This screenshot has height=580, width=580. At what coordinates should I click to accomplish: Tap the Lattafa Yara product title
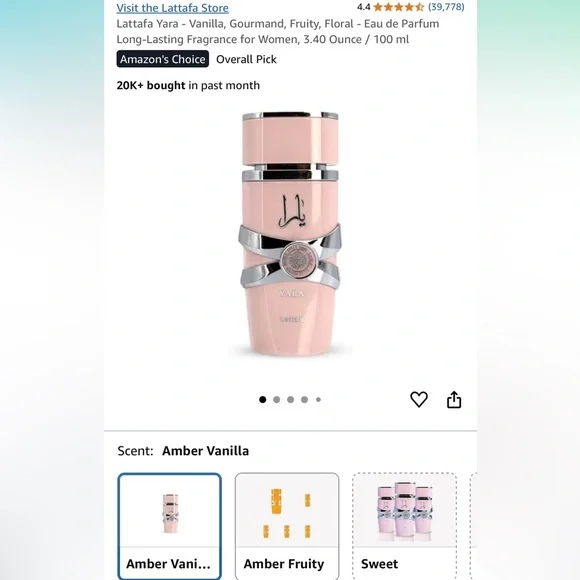[277, 31]
